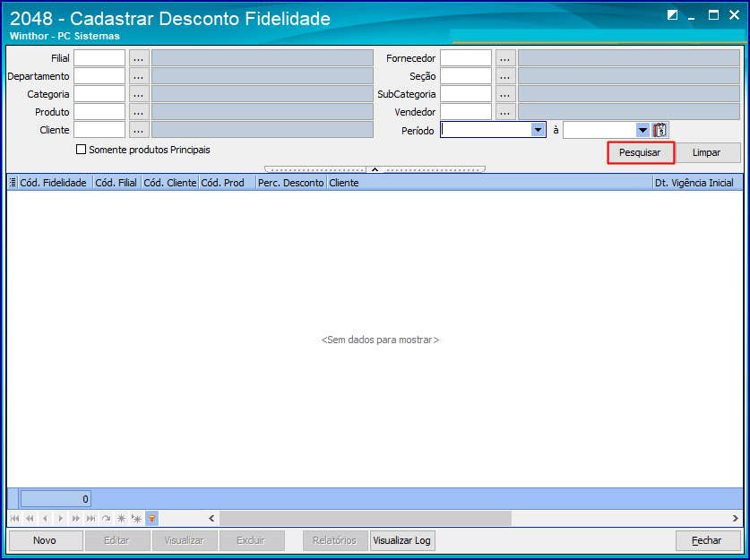Jump back a page of records icon
Viewport: 750px width, 560px height.
[x=30, y=519]
